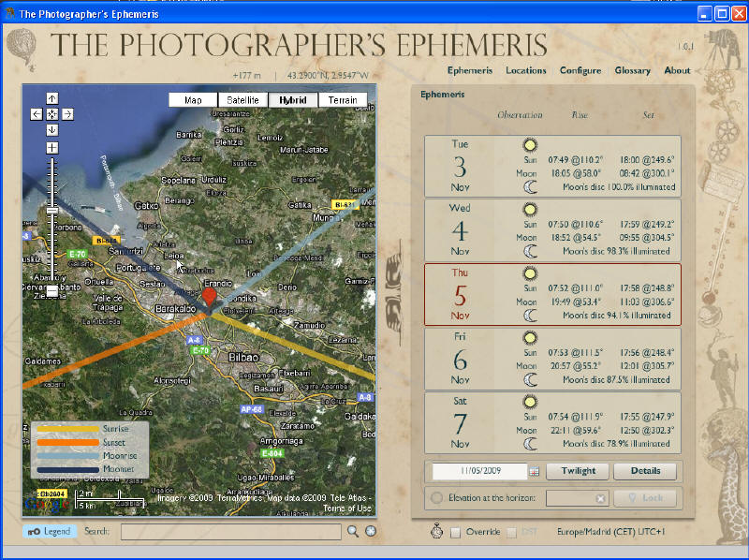
Task: Zoom in the map with plus icon
Action: [52, 148]
